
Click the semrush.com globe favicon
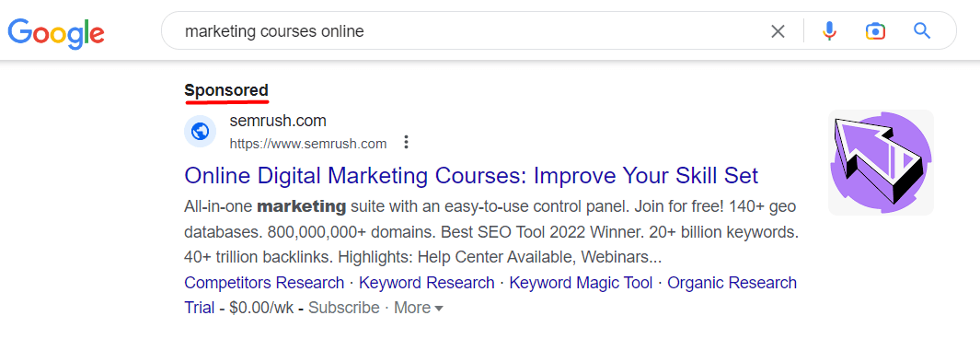200,132
